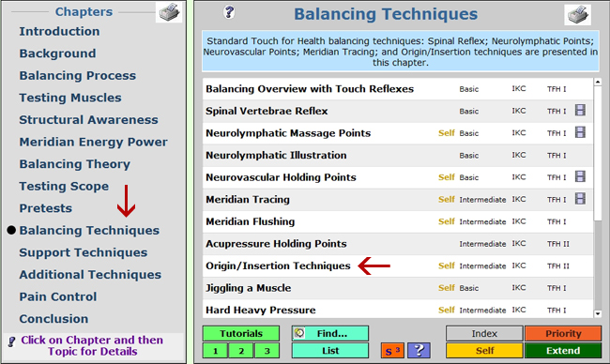Image resolution: width=610 pixels, height=364 pixels.
Task: Click the Find... button
Action: pyautogui.click(x=330, y=333)
